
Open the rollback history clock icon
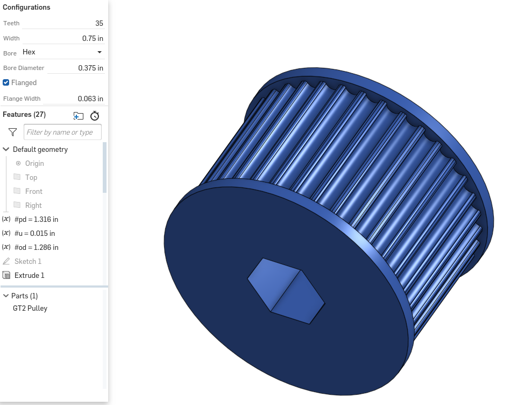coord(95,115)
